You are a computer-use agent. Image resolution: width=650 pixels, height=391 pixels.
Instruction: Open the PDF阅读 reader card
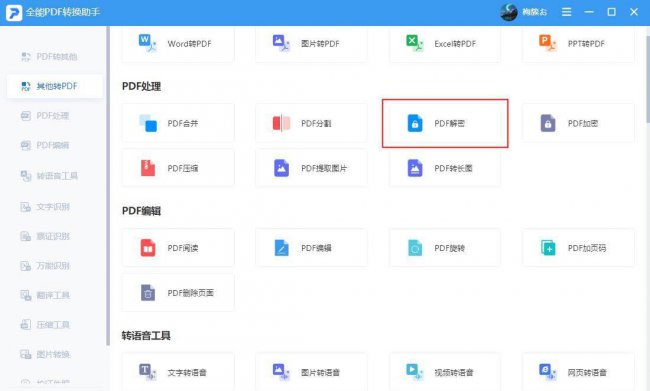[178, 248]
